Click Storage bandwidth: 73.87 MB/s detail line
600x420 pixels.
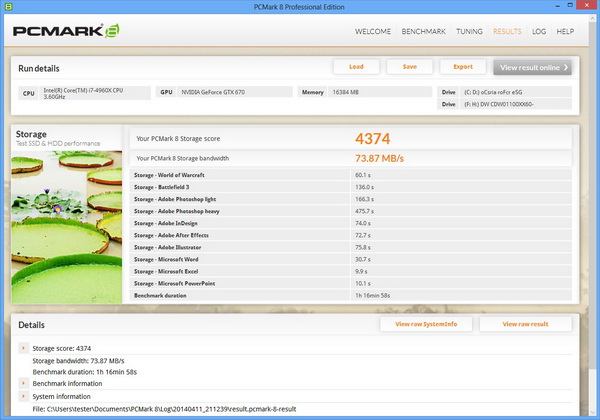click(78, 361)
